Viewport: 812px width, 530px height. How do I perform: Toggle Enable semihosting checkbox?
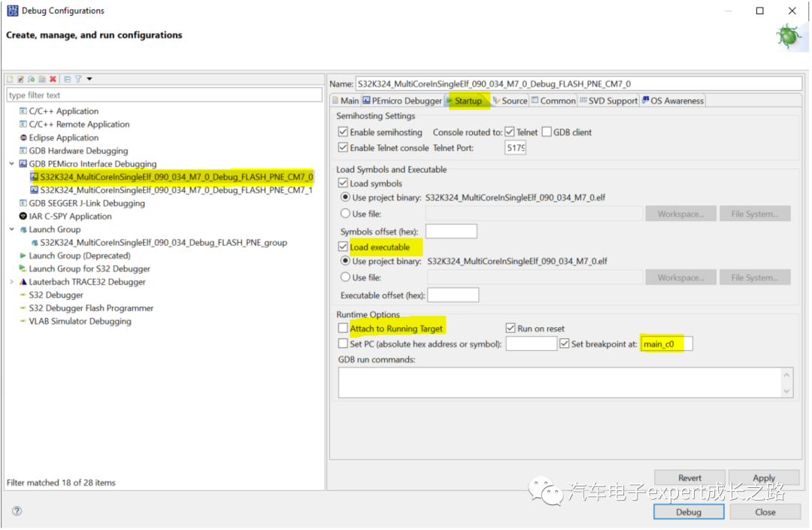(x=343, y=132)
